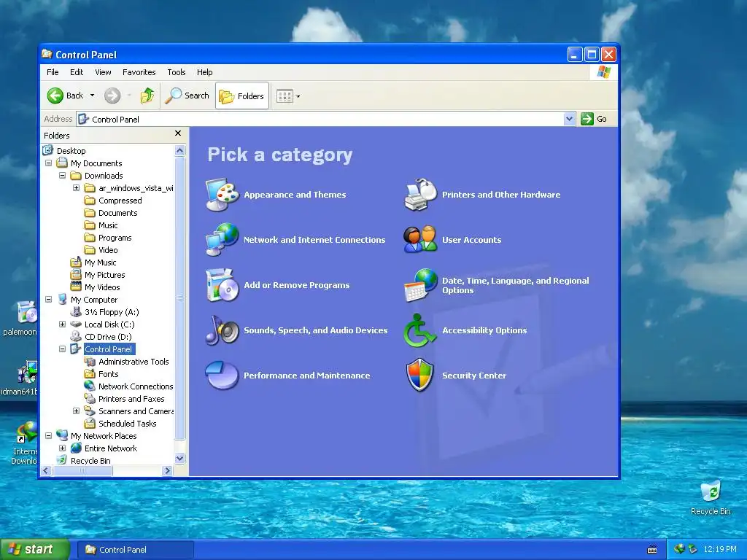The height and width of the screenshot is (560, 747).
Task: Click the Folders pane scroll-down arrow
Action: point(179,459)
